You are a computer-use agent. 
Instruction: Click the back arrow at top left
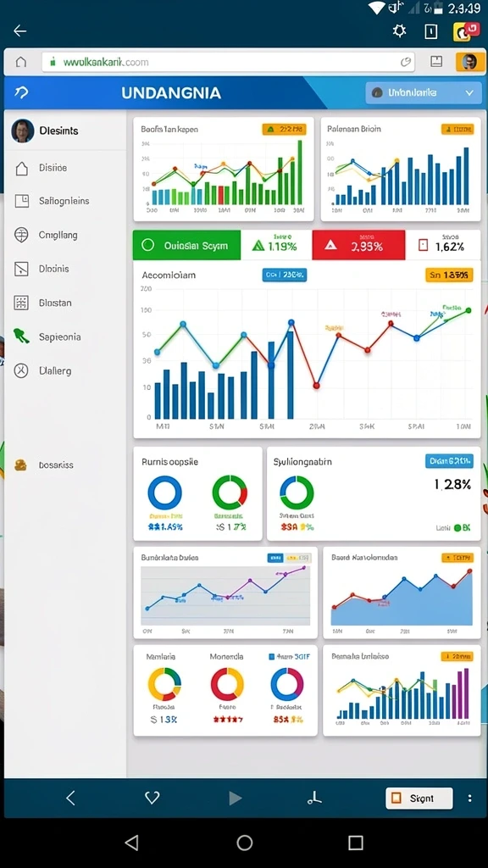pos(20,31)
